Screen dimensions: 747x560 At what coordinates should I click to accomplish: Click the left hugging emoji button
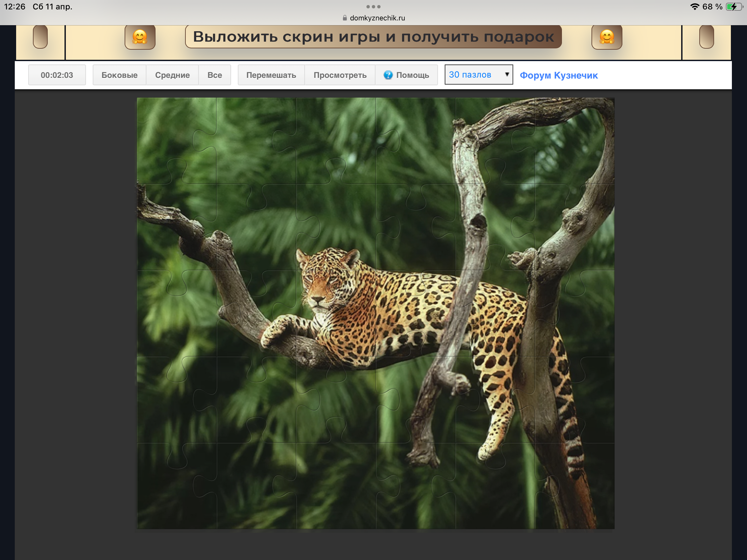pos(140,37)
